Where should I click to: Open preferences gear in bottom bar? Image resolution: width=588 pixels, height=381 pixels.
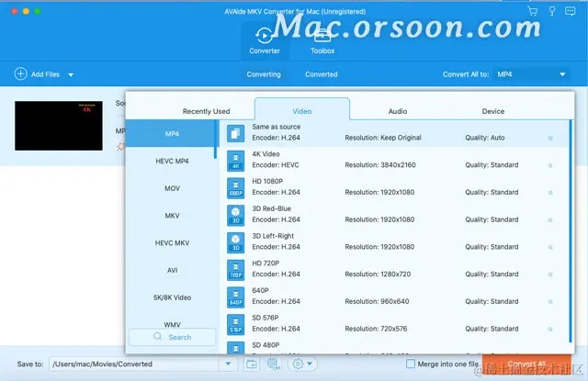(298, 364)
